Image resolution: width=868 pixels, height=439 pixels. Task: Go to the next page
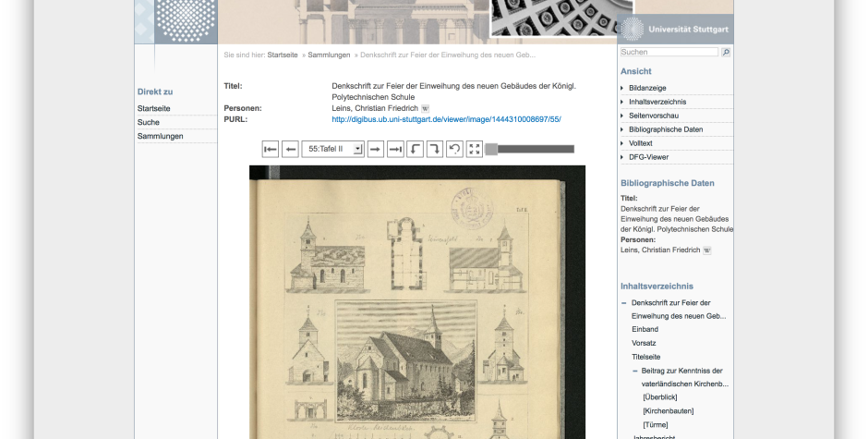[375, 149]
